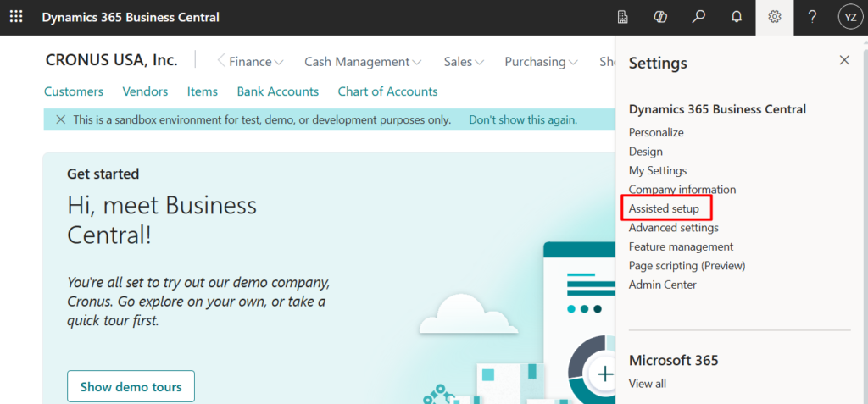Open the app launcher waffle icon
The image size is (868, 404).
16,17
